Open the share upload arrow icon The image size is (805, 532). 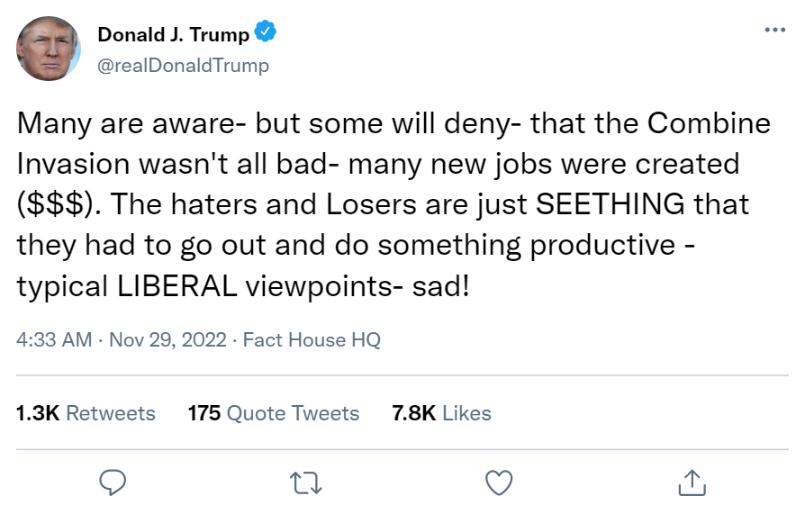click(692, 483)
